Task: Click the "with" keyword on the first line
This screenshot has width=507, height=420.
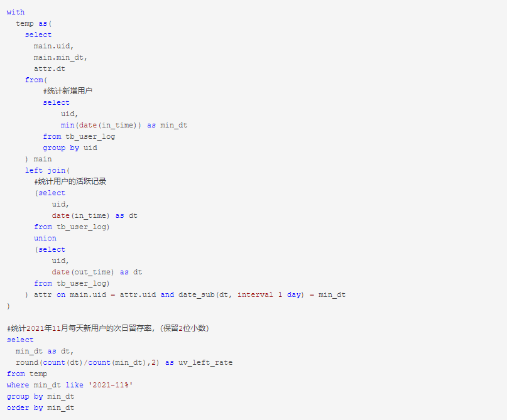Action: click(16, 12)
